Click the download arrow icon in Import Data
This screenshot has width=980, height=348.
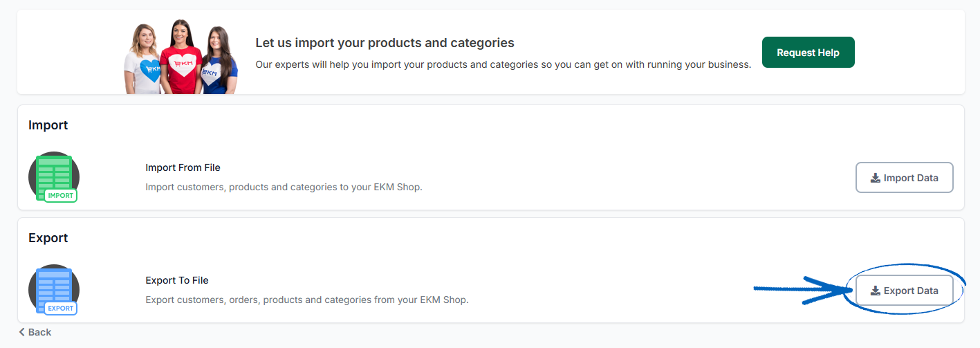(x=875, y=178)
